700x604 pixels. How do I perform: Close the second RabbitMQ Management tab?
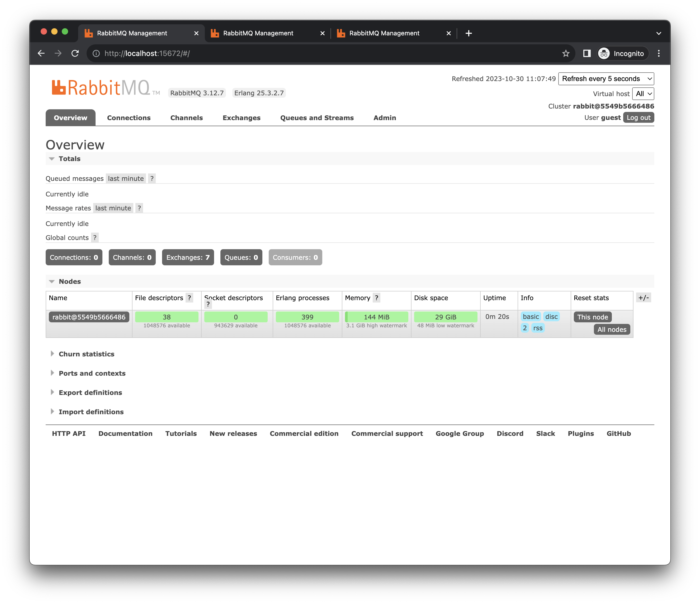(x=322, y=33)
